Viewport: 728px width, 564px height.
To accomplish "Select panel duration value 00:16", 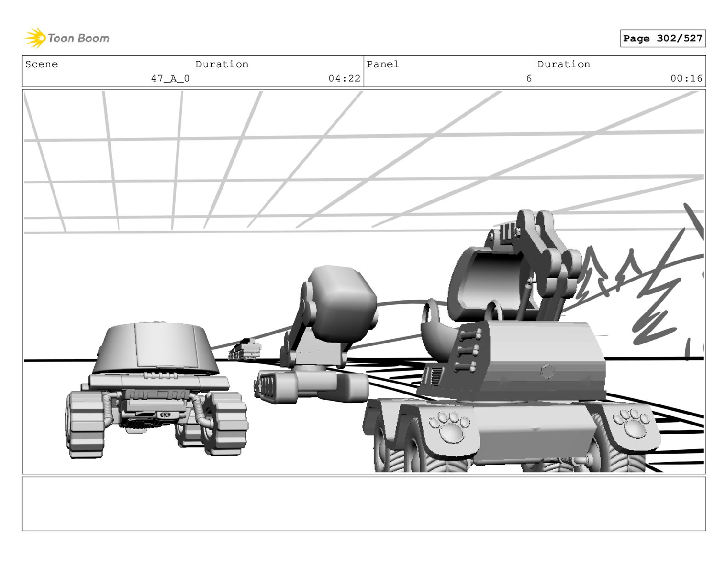I will click(686, 79).
